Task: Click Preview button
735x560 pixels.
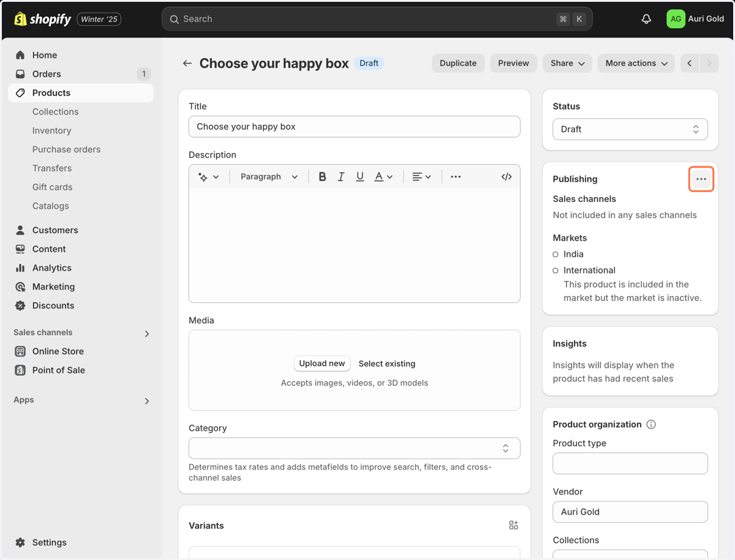Action: point(513,63)
